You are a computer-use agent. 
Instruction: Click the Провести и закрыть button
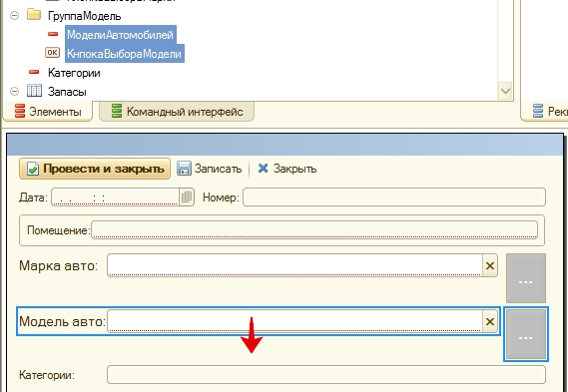click(95, 169)
